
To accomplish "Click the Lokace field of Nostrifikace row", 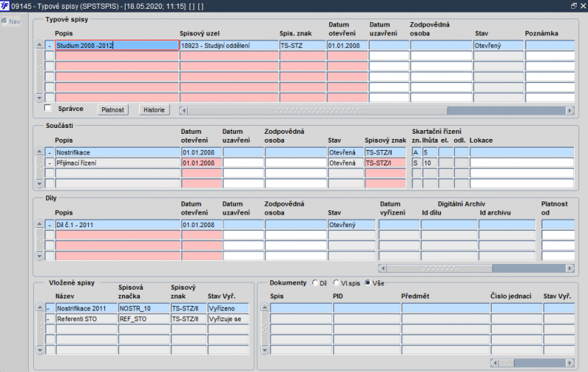I will point(522,152).
